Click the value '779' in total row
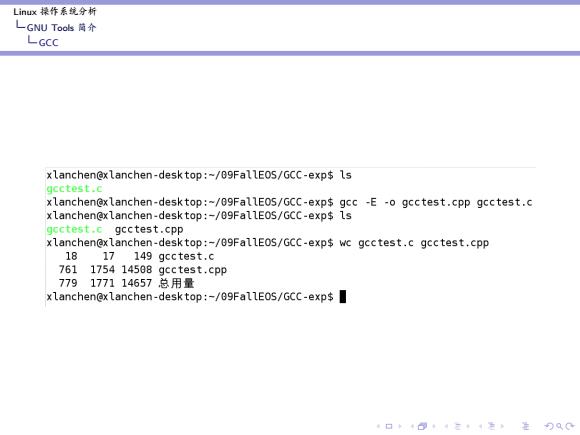Screen dimensions: 580x435 (x=68, y=283)
